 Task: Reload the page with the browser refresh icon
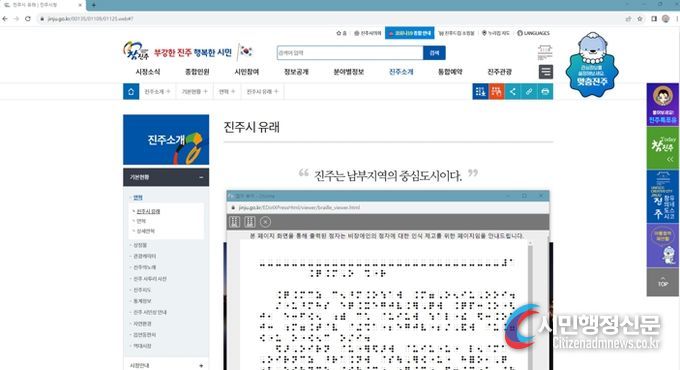pos(28,19)
